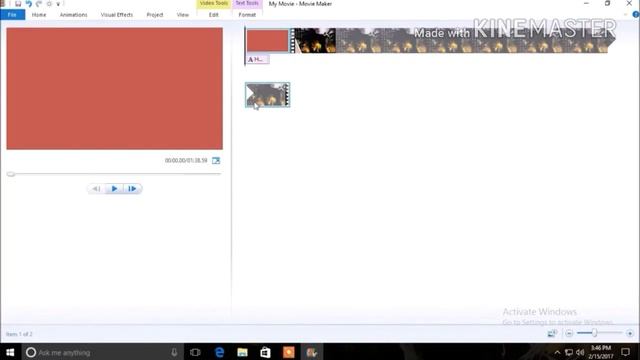640x360 pixels.
Task: Open volume control in tray
Action: point(580,352)
